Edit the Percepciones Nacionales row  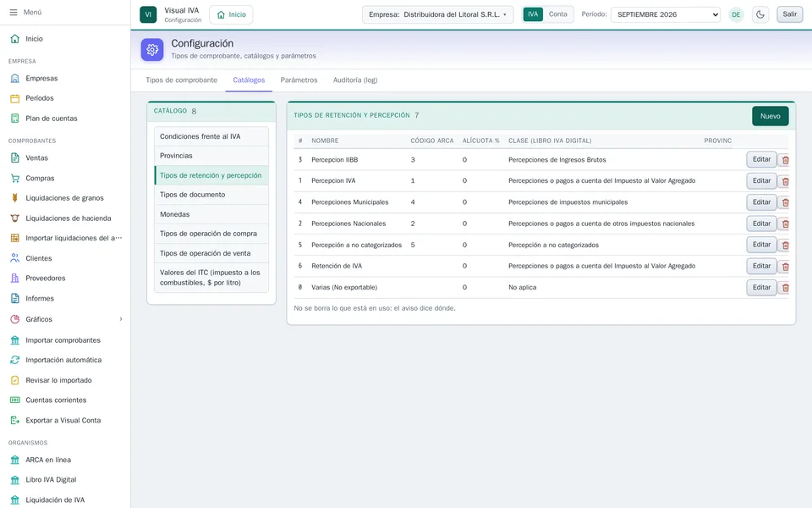761,224
